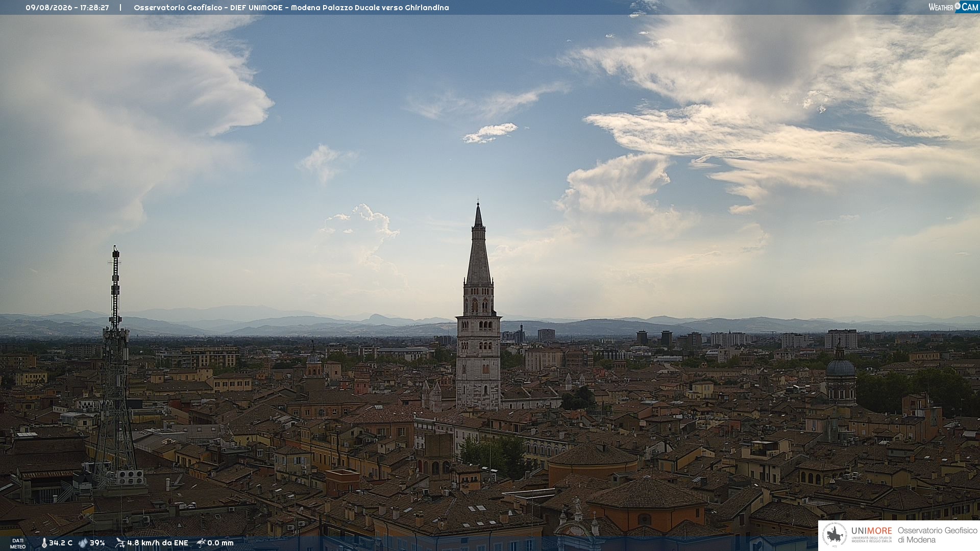Click the Osservatorio Geofisico di Modena caption
The height and width of the screenshot is (551, 980).
[x=938, y=535]
